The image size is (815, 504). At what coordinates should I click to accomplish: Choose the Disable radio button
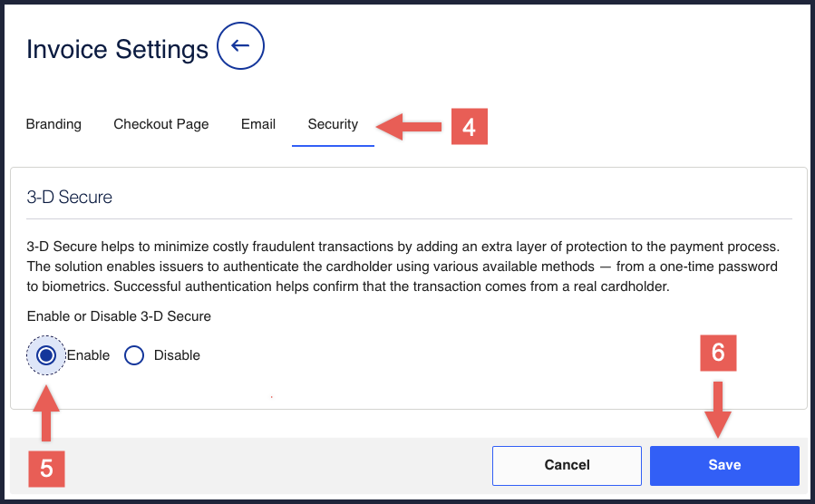click(134, 355)
